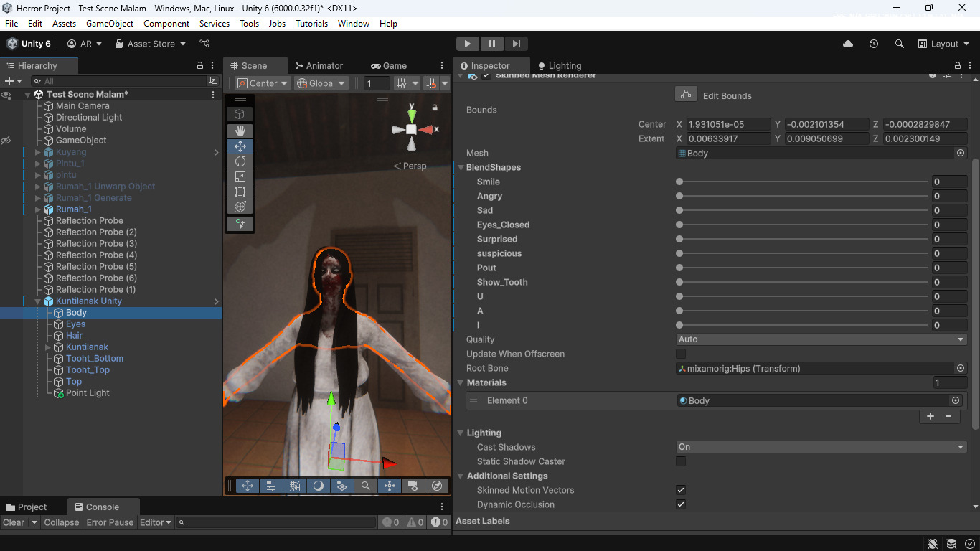This screenshot has width=980, height=551.
Task: Click the scene gizmo lock icon
Action: 435,108
